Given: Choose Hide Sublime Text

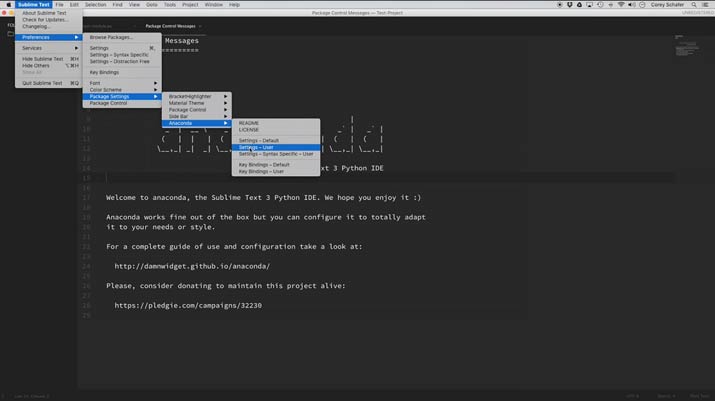Looking at the screenshot, I should 49,59.
